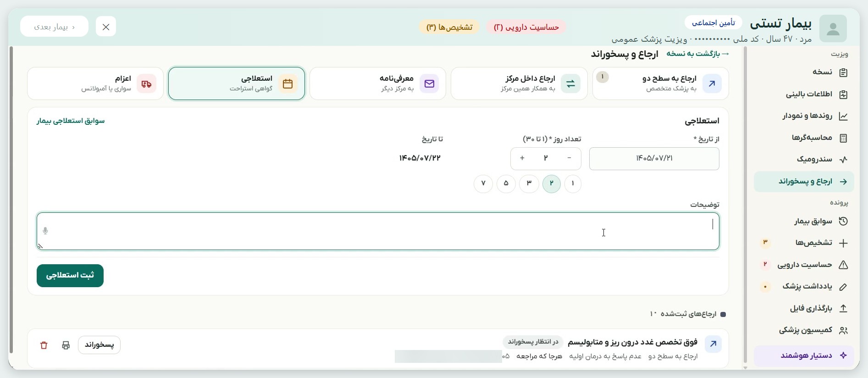The image size is (868, 378).
Task: Select the 1-day quick chip
Action: [x=573, y=183]
